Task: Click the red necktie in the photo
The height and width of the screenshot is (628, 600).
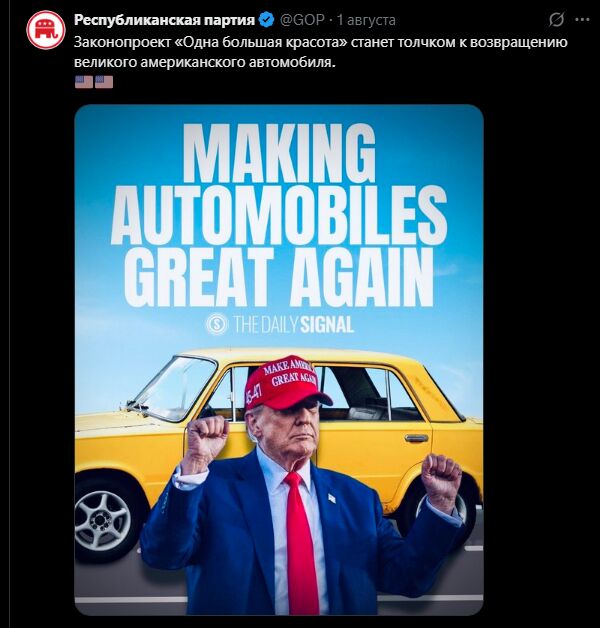Action: pyautogui.click(x=299, y=539)
